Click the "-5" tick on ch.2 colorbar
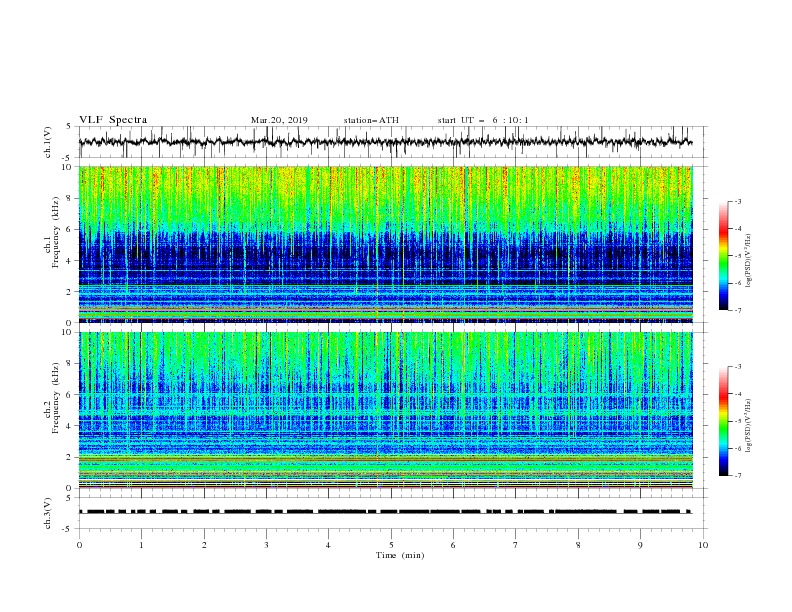This screenshot has width=792, height=612. click(737, 421)
